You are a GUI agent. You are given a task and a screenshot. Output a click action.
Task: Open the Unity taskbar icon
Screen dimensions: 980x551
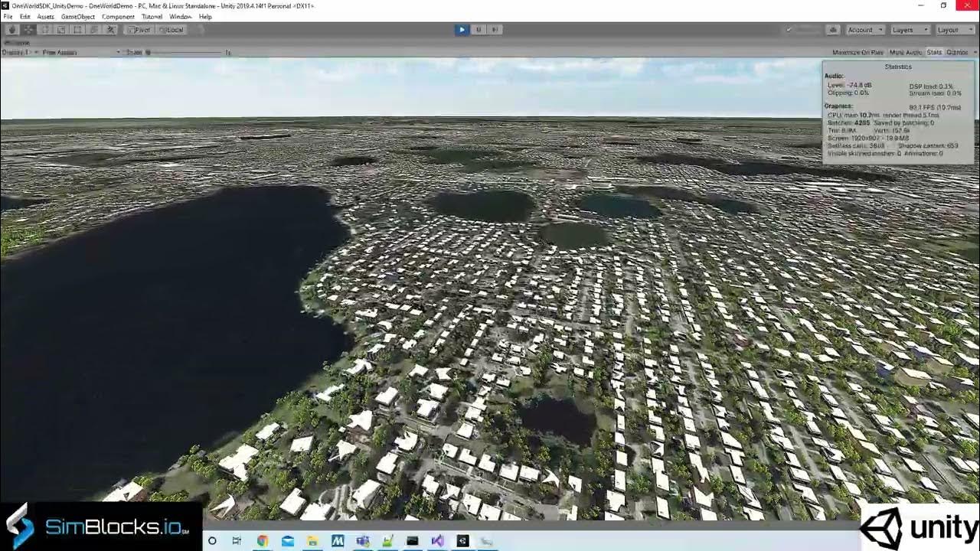[x=462, y=541]
